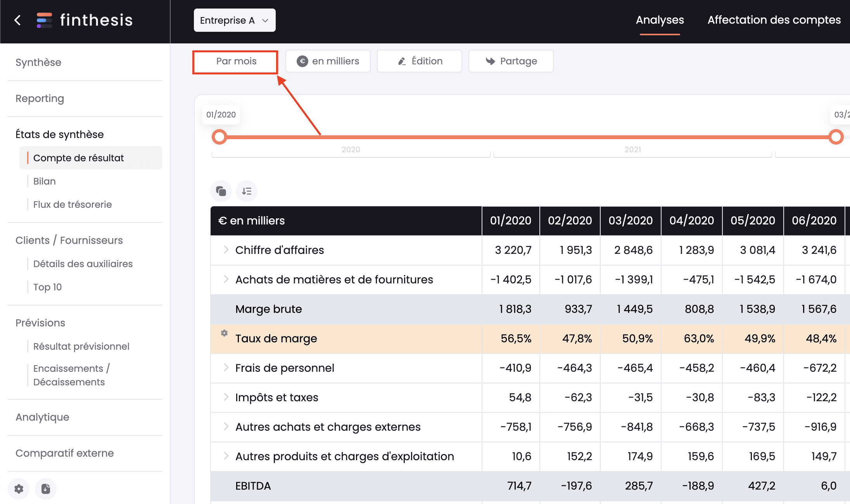850x504 pixels.
Task: Click the États de synthèse heading
Action: (x=60, y=135)
